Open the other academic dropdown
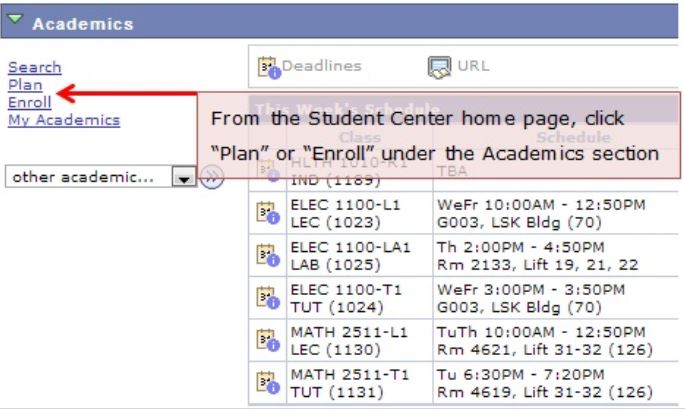 point(183,177)
